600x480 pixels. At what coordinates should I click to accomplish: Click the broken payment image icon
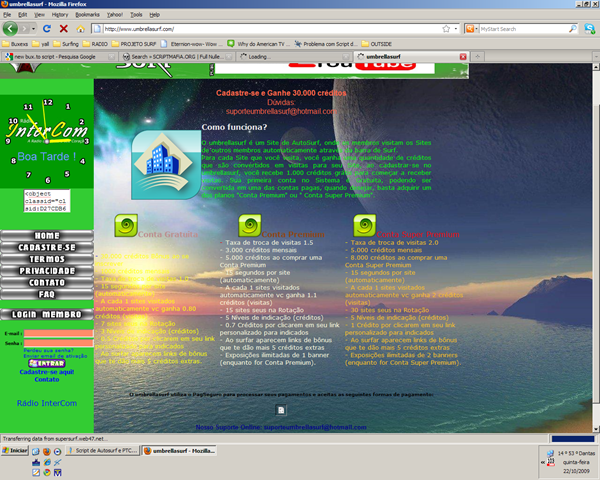click(281, 410)
